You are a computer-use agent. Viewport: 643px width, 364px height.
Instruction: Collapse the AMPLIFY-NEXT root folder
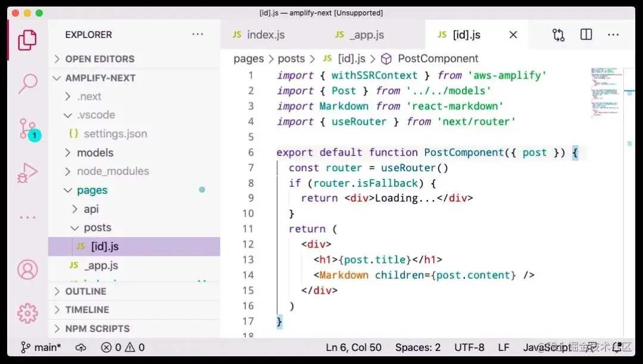coord(134,78)
